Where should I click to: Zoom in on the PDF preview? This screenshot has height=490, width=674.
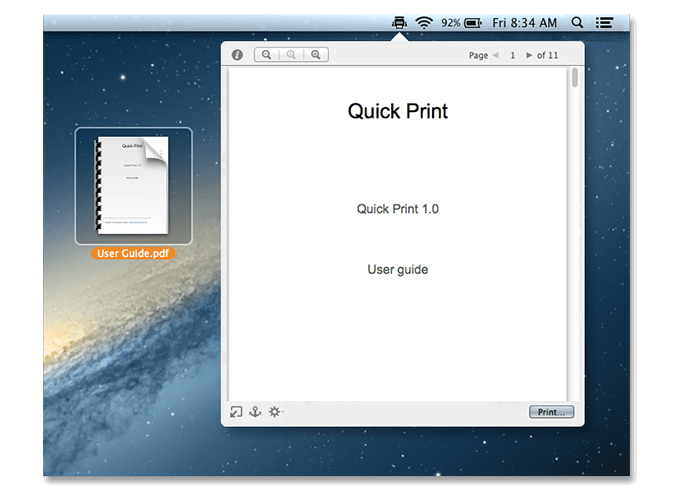316,55
